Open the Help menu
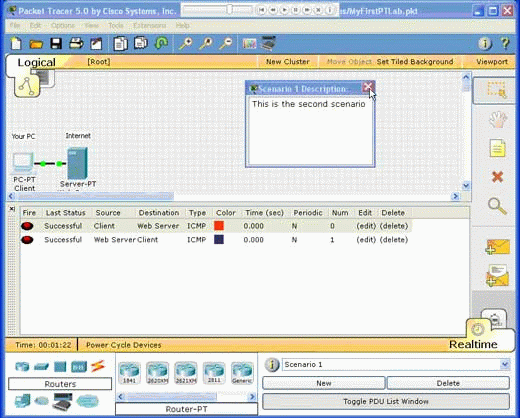Screen dimensions: 520x418 (x=183, y=25)
